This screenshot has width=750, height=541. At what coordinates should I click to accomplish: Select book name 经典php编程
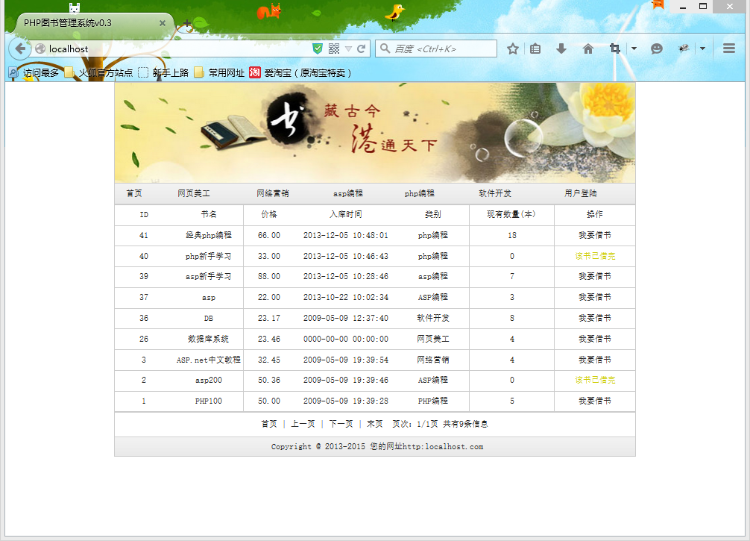209,235
